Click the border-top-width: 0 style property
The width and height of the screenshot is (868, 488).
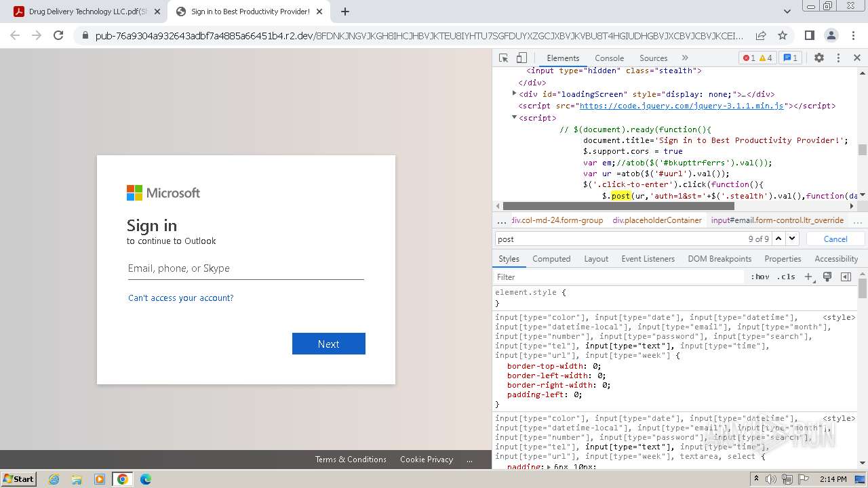tap(554, 366)
